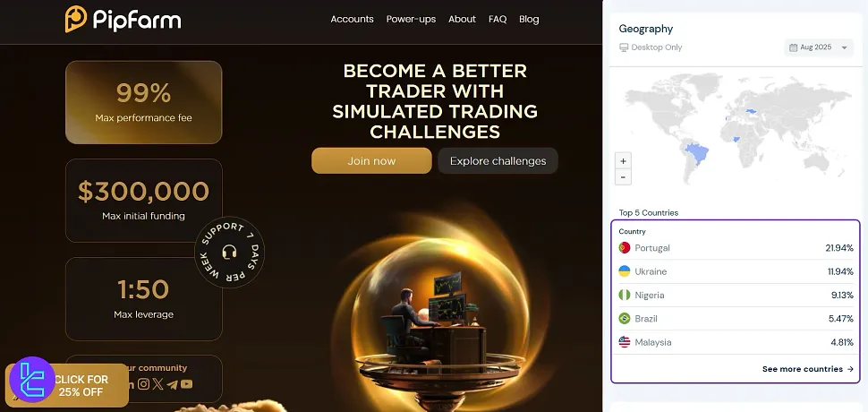Click the headset support badge
Image resolution: width=868 pixels, height=412 pixels.
(x=229, y=252)
